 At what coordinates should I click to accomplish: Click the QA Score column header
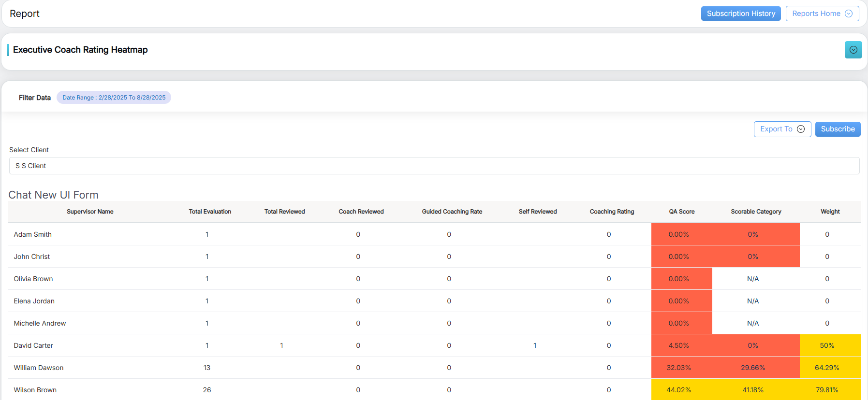681,212
